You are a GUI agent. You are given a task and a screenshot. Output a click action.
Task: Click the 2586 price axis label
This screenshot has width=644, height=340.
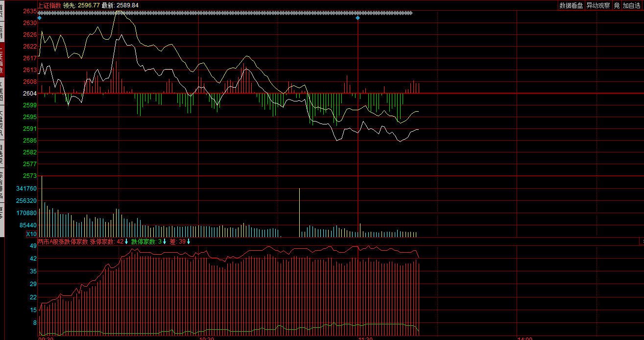[x=29, y=140]
